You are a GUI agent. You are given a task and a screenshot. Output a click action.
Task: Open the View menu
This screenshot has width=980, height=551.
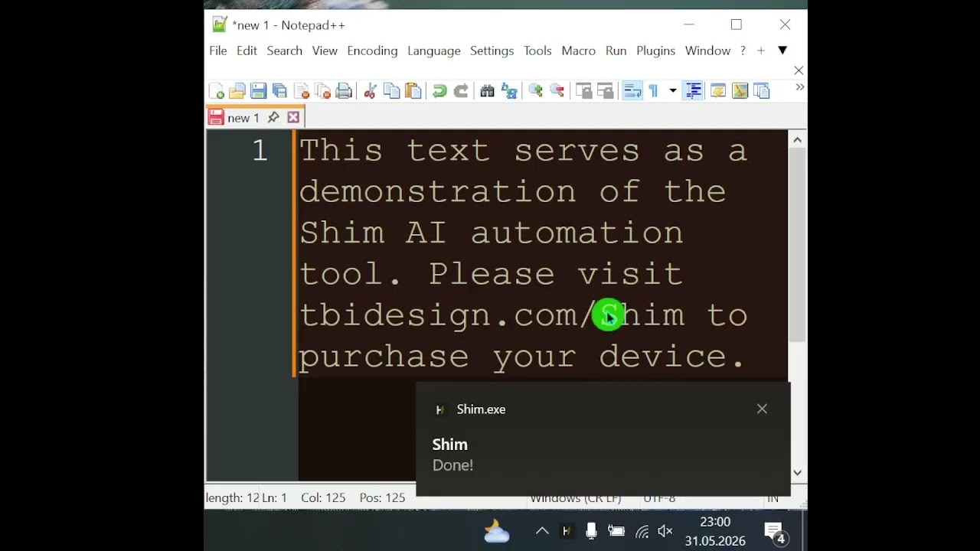(x=325, y=51)
